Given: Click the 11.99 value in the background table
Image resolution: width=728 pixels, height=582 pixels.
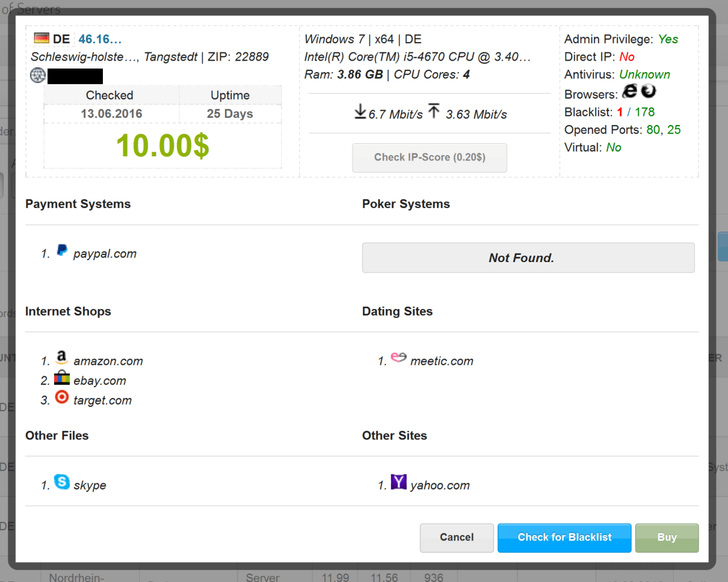Looking at the screenshot, I should click(335, 577).
